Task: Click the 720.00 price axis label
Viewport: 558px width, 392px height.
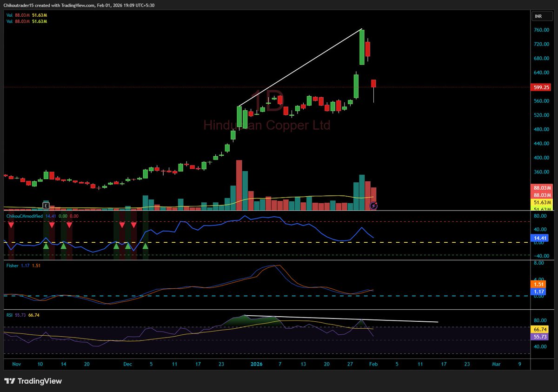Action: (542, 44)
